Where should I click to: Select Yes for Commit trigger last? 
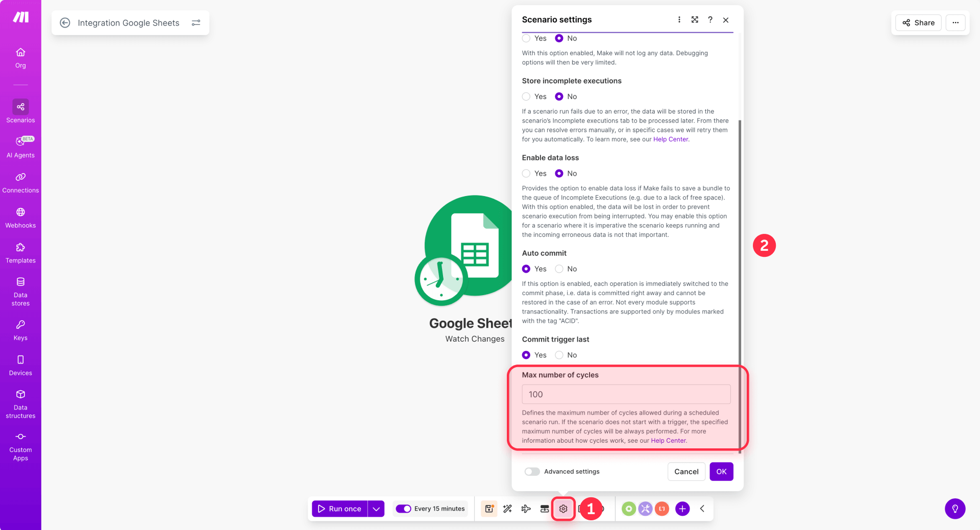pyautogui.click(x=526, y=355)
